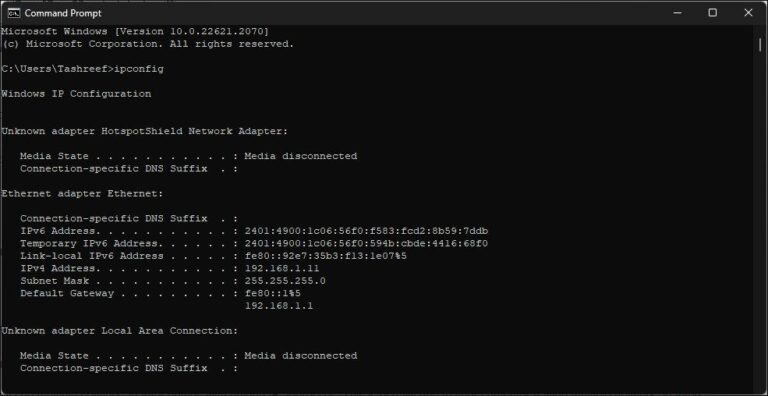This screenshot has height=396, width=768.
Task: Close the Command Prompt window
Action: (x=748, y=13)
